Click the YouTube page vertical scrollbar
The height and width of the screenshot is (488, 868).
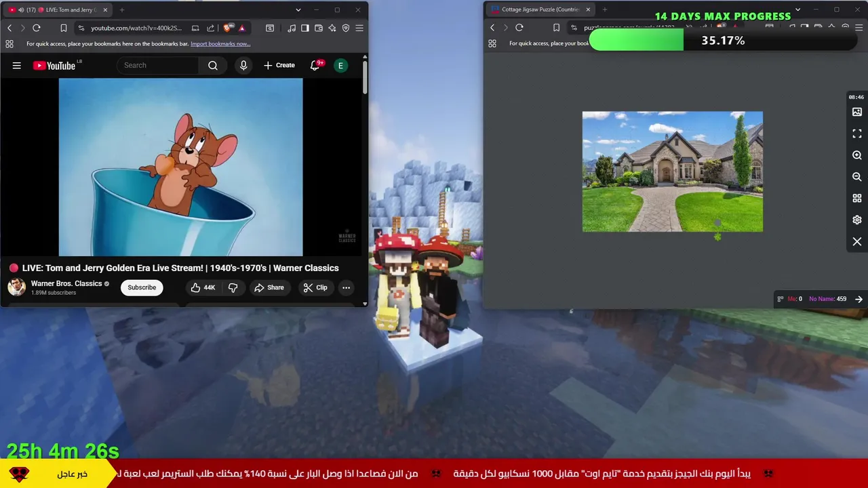click(365, 78)
